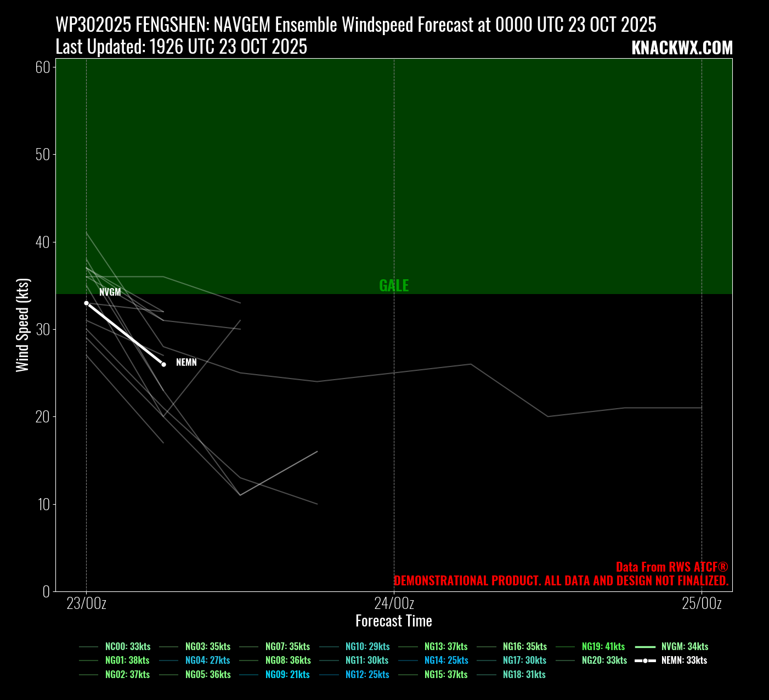Click the NG09: 21kts legend entry
Image resolution: width=769 pixels, height=700 pixels.
[x=287, y=675]
